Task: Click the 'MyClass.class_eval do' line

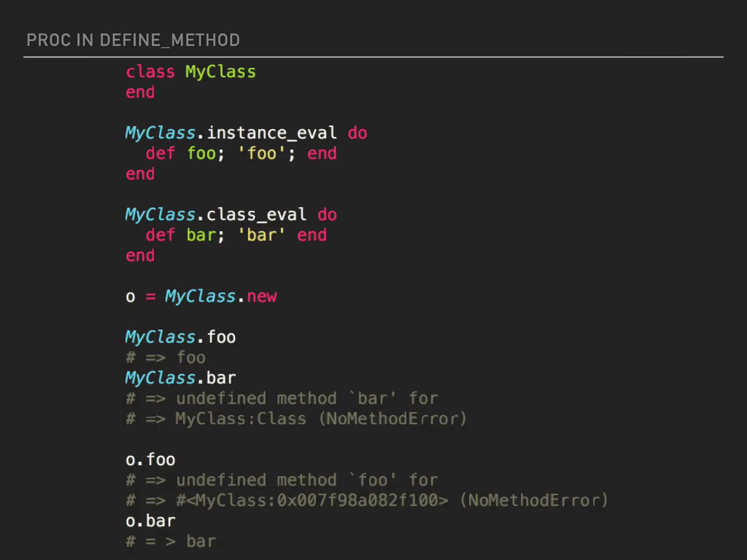Action: point(231,215)
